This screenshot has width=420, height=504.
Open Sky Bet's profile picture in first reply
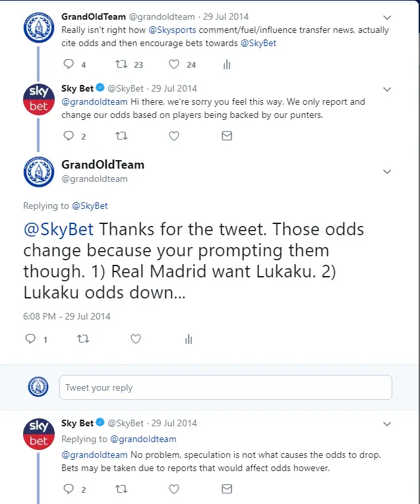[x=38, y=99]
